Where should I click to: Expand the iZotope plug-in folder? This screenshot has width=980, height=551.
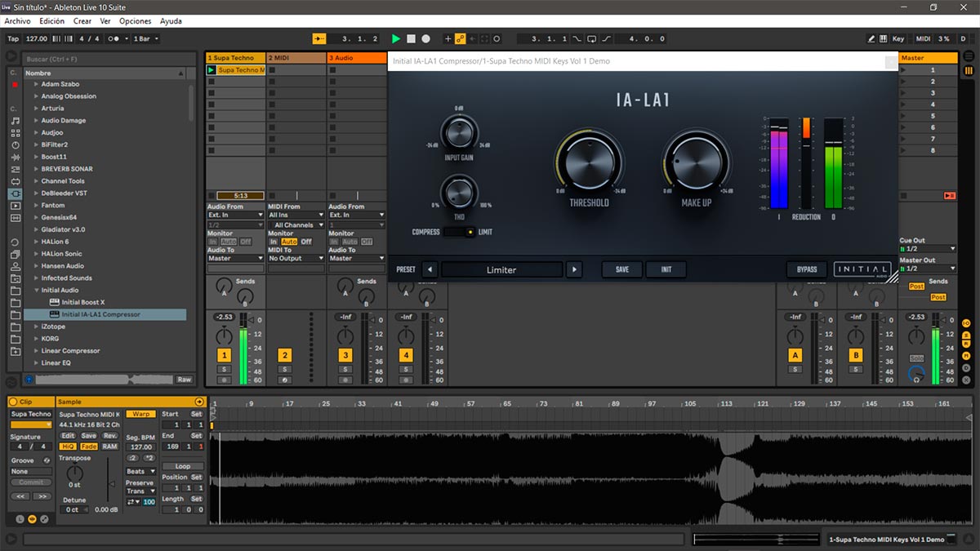coord(36,327)
